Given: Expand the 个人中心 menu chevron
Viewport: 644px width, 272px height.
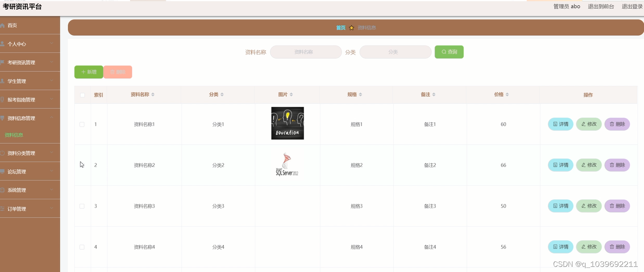Looking at the screenshot, I should click(51, 44).
